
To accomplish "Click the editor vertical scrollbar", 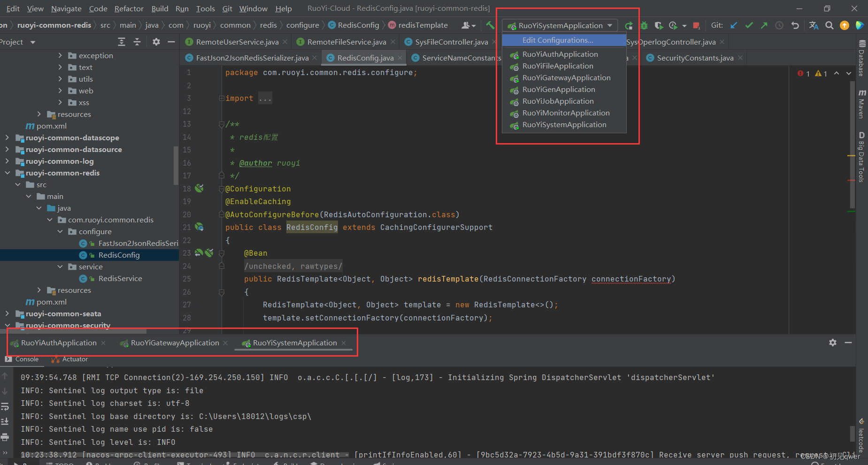I will tap(853, 145).
